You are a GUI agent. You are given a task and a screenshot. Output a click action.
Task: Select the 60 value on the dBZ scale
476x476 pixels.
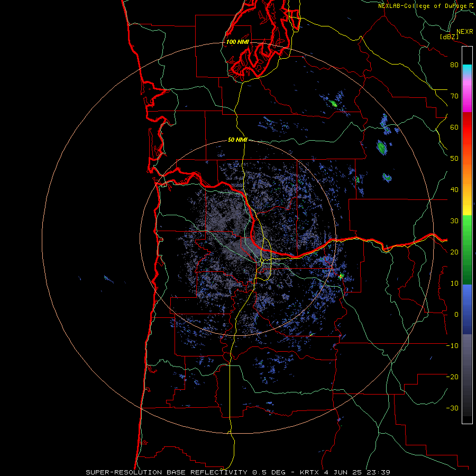(x=454, y=127)
